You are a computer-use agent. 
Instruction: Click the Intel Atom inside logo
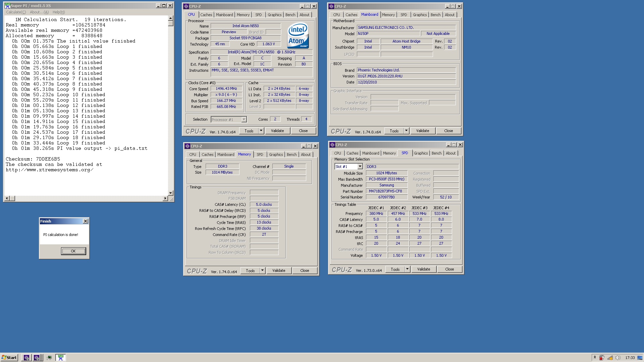(298, 36)
